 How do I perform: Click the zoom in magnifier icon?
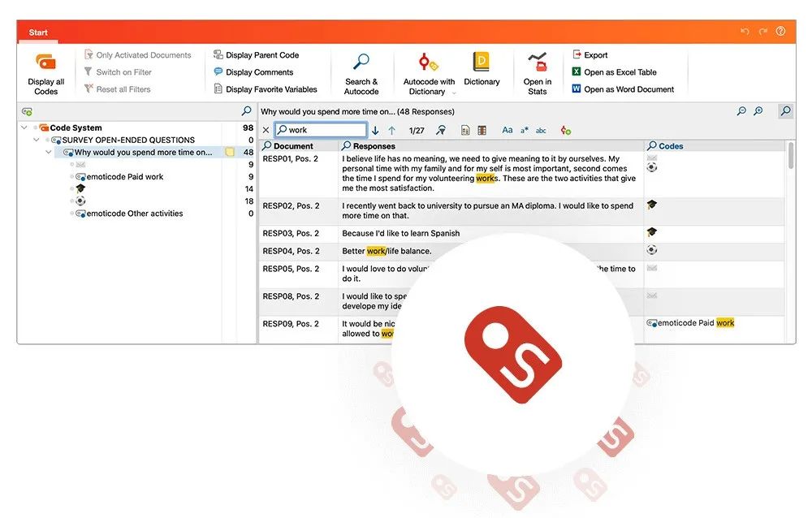pyautogui.click(x=758, y=111)
